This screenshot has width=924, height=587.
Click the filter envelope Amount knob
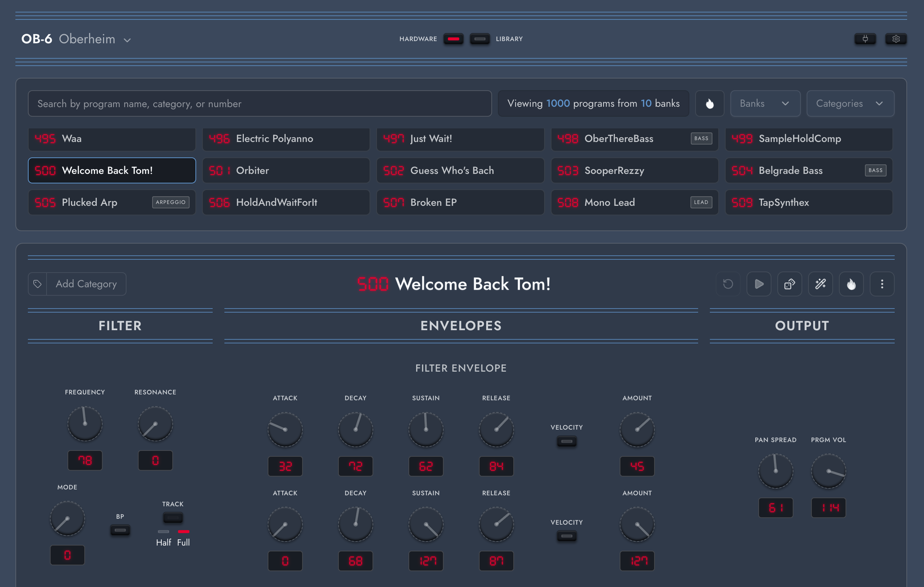coord(637,429)
